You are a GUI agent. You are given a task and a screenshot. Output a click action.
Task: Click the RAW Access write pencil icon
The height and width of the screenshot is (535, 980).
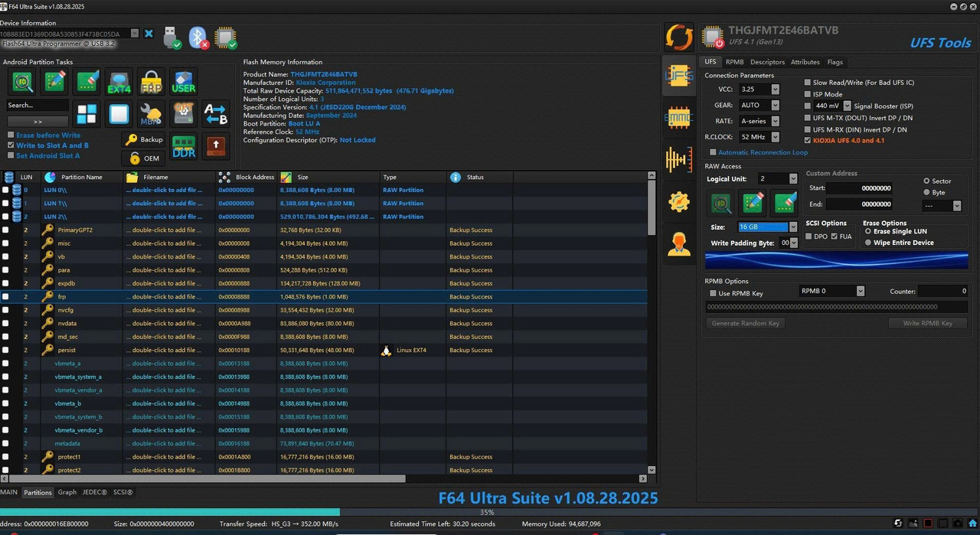(753, 203)
